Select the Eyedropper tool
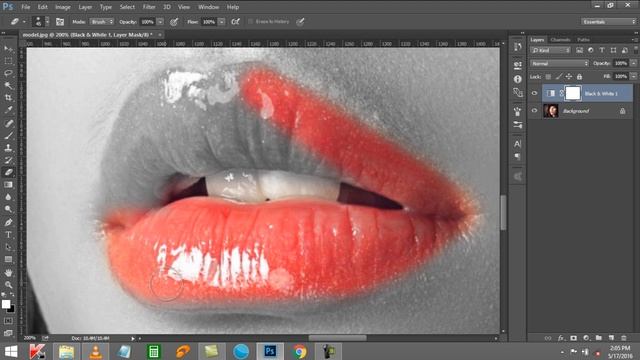Screen dimensions: 640x360 coord(8,110)
